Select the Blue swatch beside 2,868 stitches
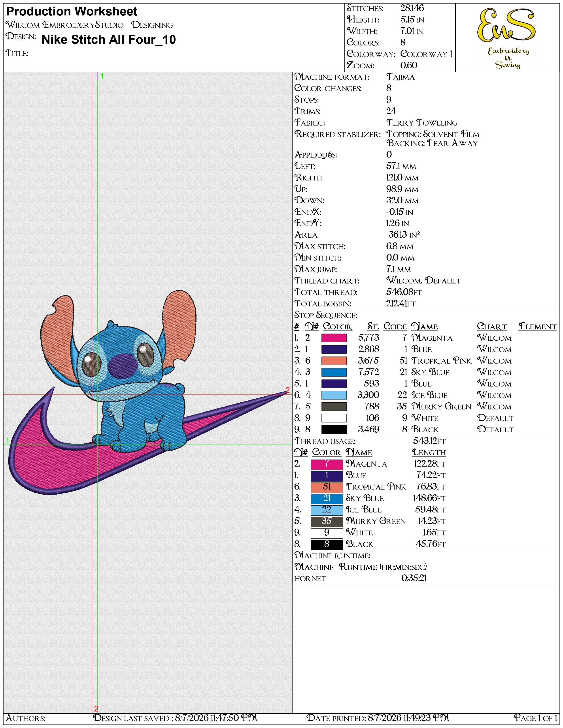This screenshot has width=563, height=728. click(x=334, y=349)
